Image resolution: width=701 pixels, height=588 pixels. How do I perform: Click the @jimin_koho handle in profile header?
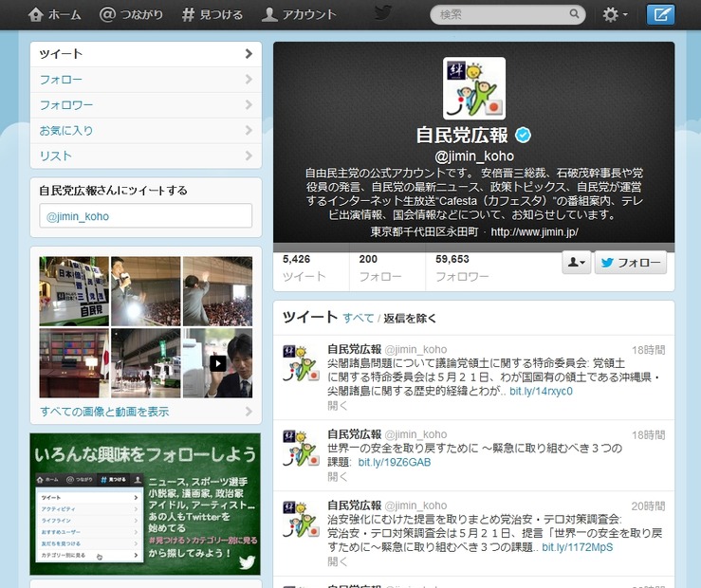click(474, 156)
